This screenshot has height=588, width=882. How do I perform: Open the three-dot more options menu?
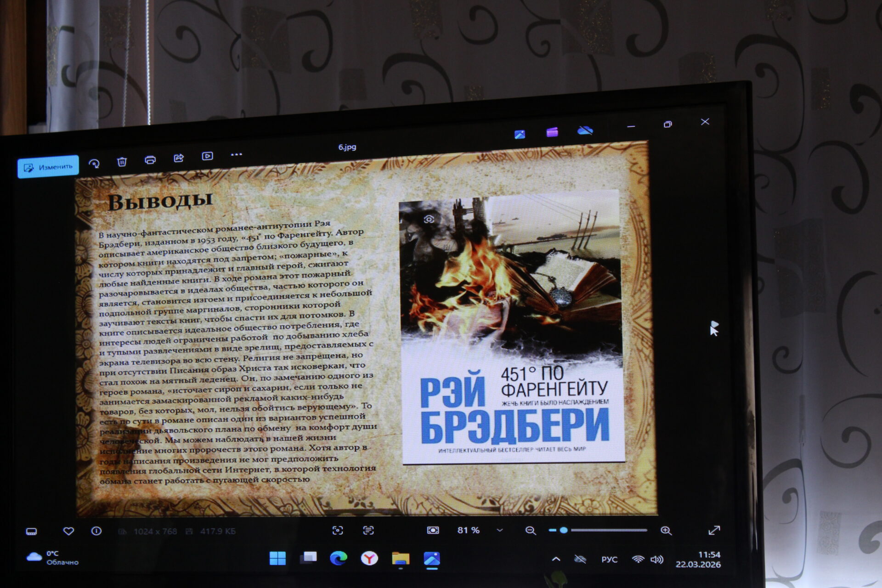(x=236, y=155)
